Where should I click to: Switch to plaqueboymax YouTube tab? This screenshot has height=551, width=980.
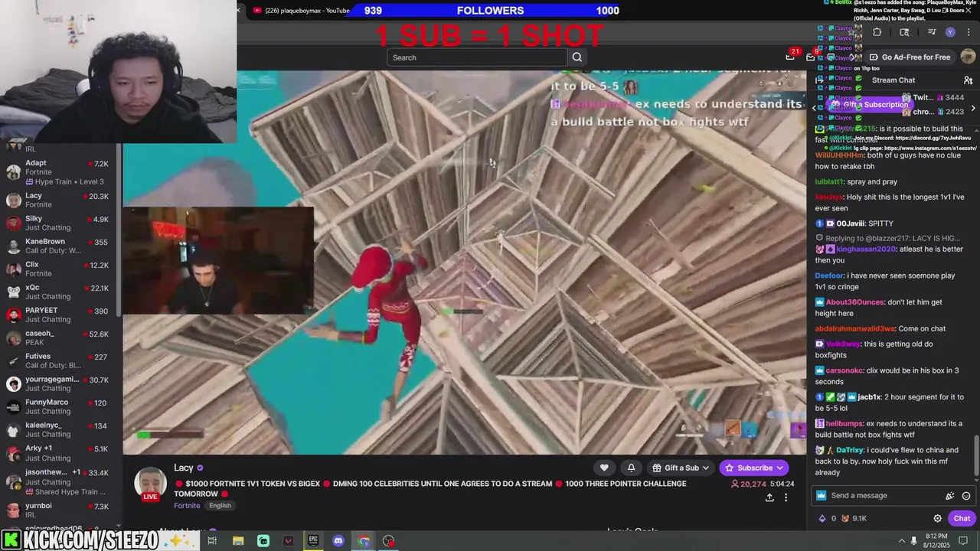click(301, 10)
